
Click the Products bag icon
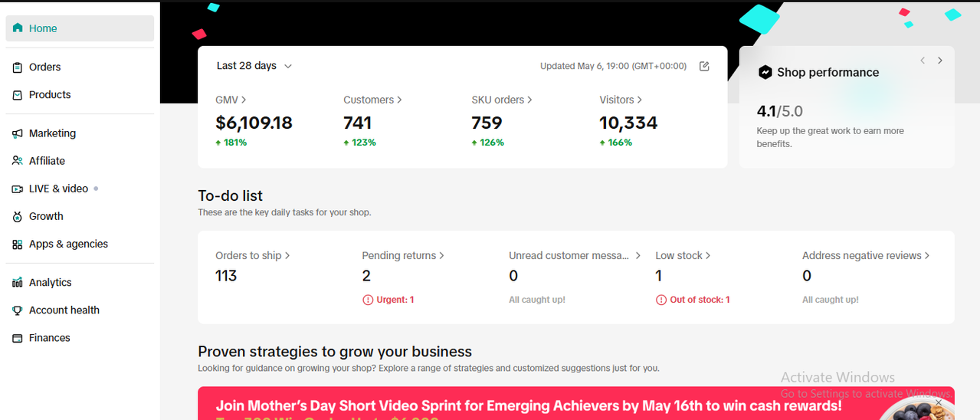click(17, 95)
